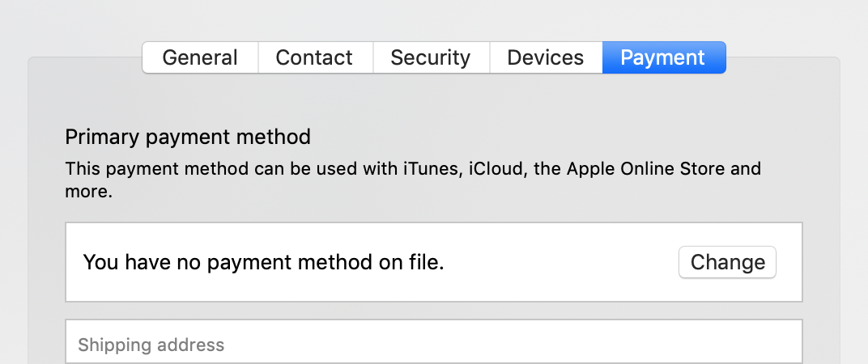Click inside the Shipping address box

click(x=433, y=345)
